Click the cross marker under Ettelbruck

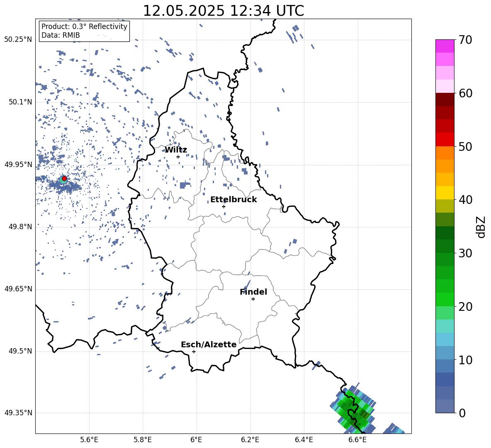pyautogui.click(x=224, y=206)
